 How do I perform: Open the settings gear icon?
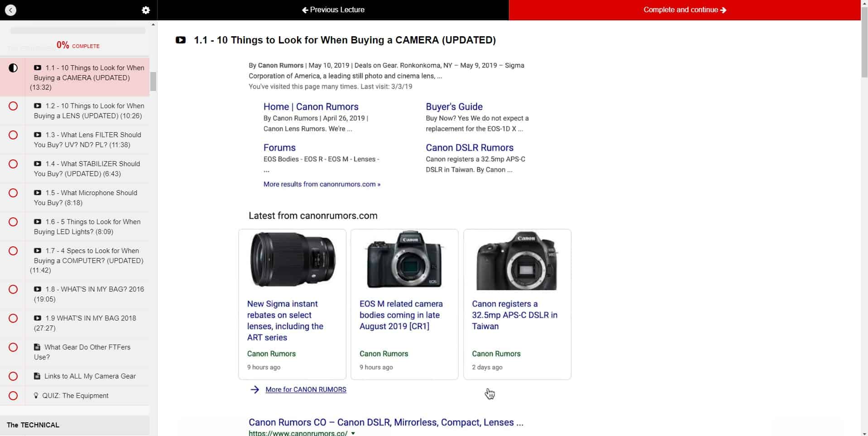pos(145,10)
